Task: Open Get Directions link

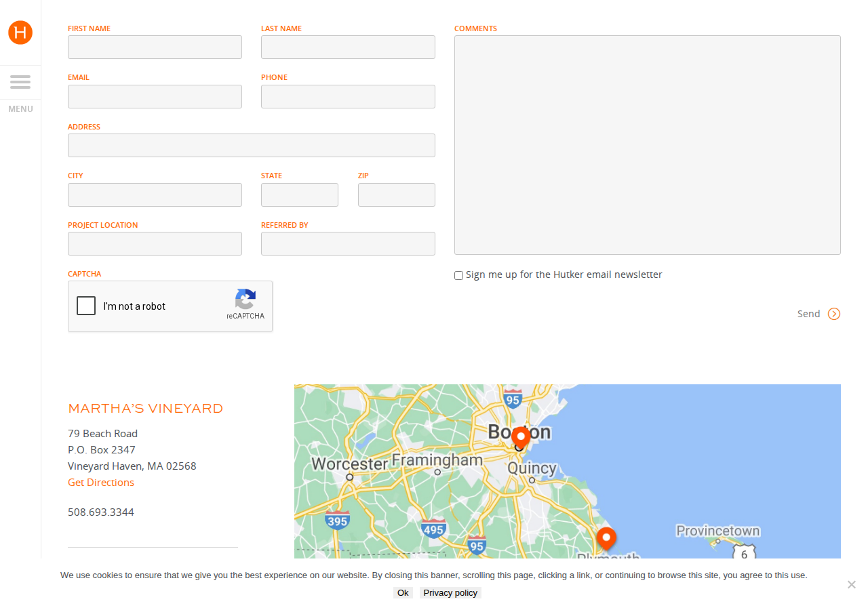Action: click(101, 483)
